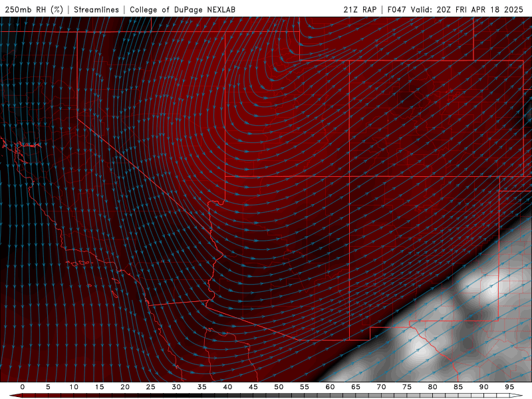Select the "75" color scale label
Image resolution: width=532 pixels, height=399 pixels.
click(407, 387)
